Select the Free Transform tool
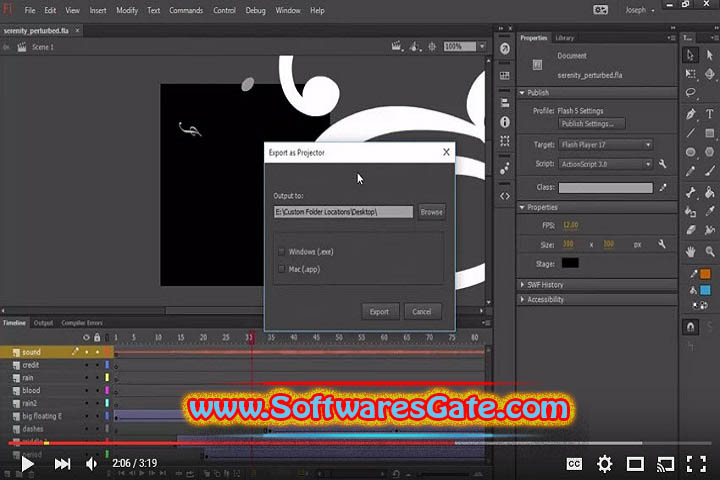Image resolution: width=720 pixels, height=480 pixels. [690, 74]
